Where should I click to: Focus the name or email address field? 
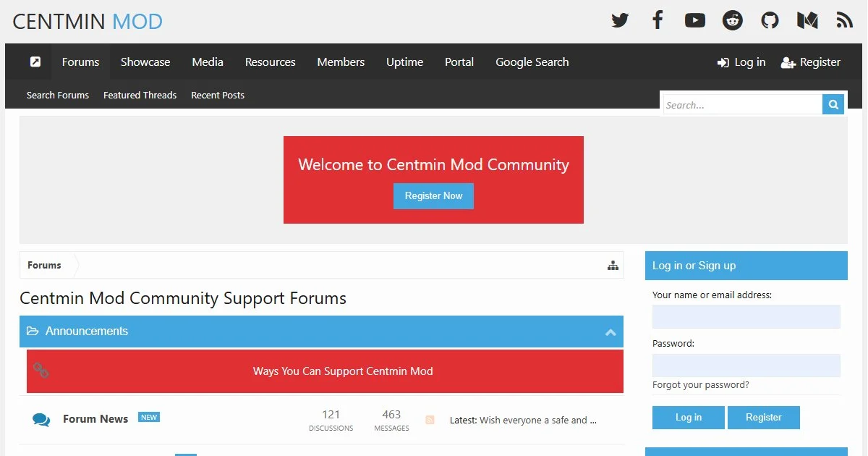(746, 316)
